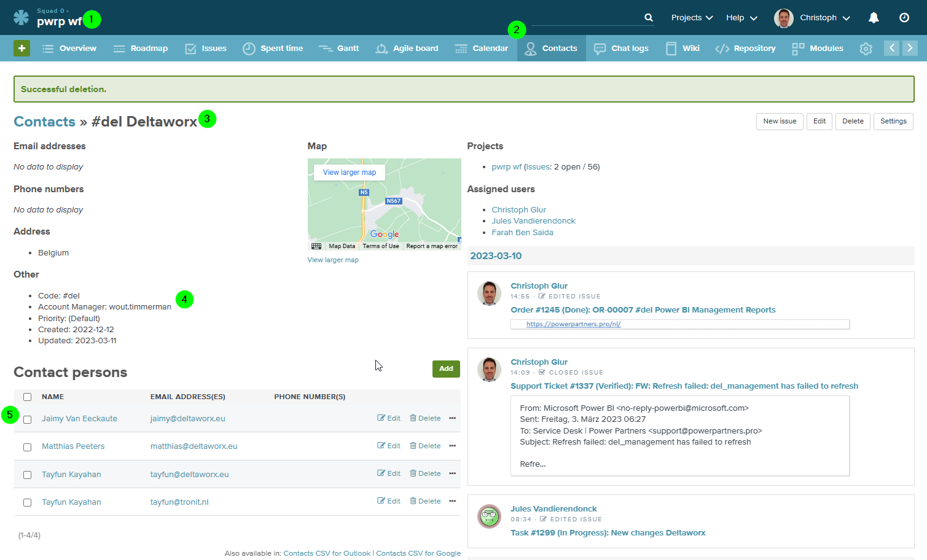Viewport: 927px width, 560px height.
Task: Check the Jaimy Van Eeckaute row checkbox
Action: click(27, 419)
